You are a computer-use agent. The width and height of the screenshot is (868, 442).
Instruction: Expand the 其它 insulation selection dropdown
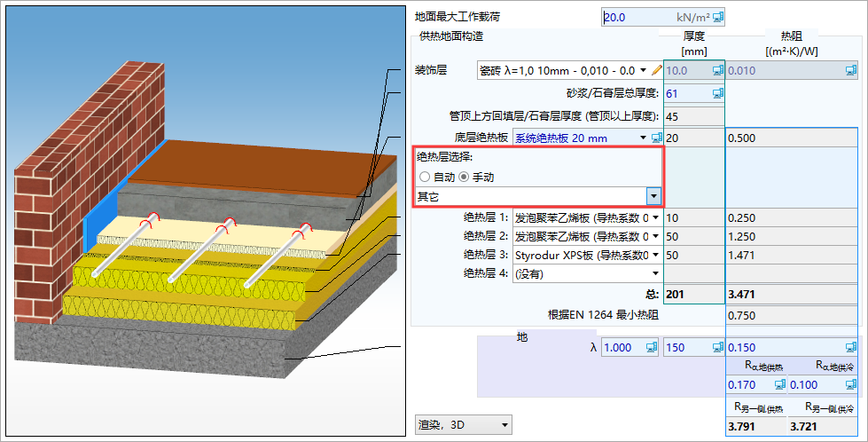pos(653,197)
